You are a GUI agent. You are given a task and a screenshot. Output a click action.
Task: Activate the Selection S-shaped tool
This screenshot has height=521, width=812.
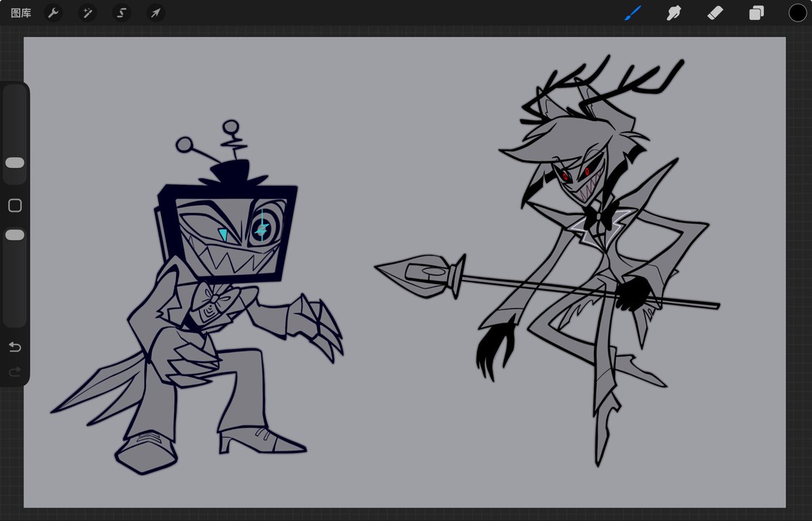[x=122, y=13]
